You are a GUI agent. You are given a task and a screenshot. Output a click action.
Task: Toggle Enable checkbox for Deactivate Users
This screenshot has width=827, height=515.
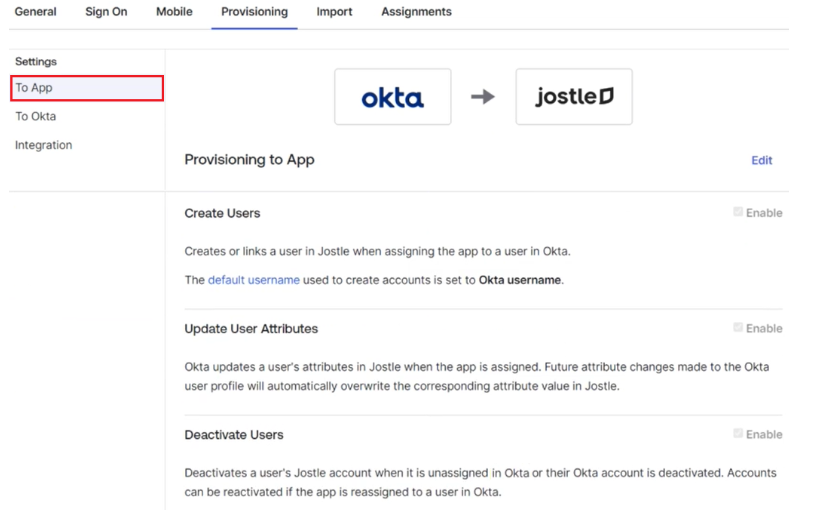point(738,434)
